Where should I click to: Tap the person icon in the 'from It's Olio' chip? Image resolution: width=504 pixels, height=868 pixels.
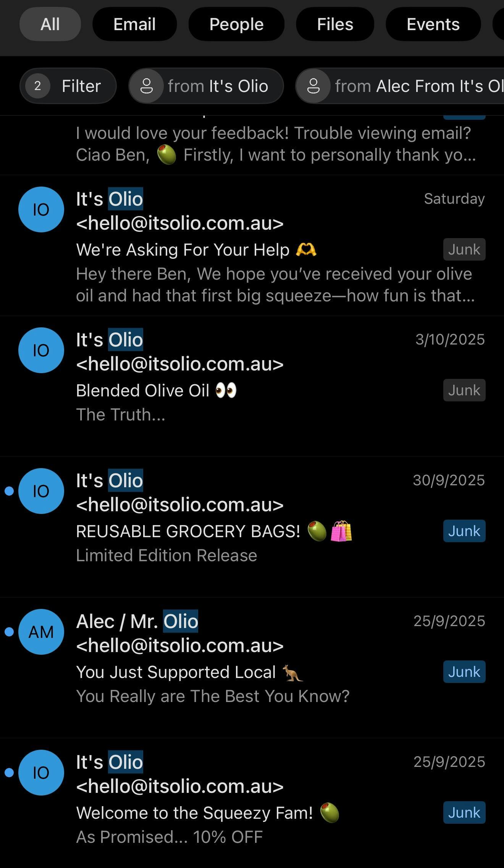[146, 86]
